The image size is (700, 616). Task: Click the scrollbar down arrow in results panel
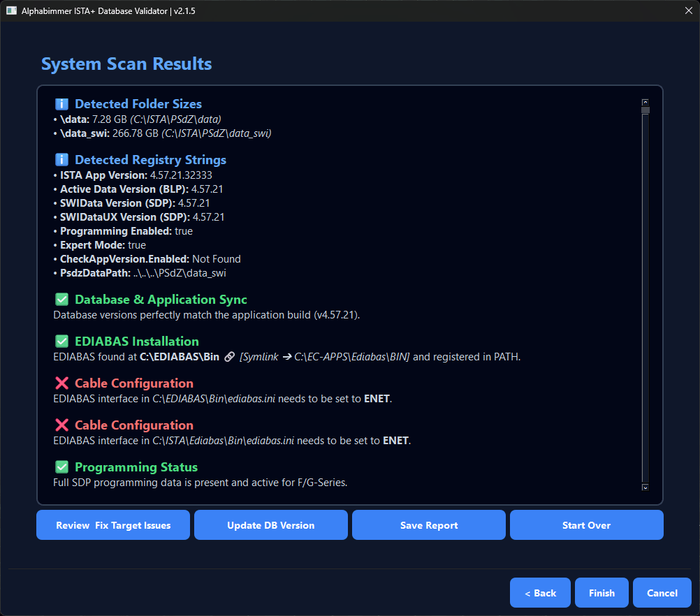[x=645, y=487]
